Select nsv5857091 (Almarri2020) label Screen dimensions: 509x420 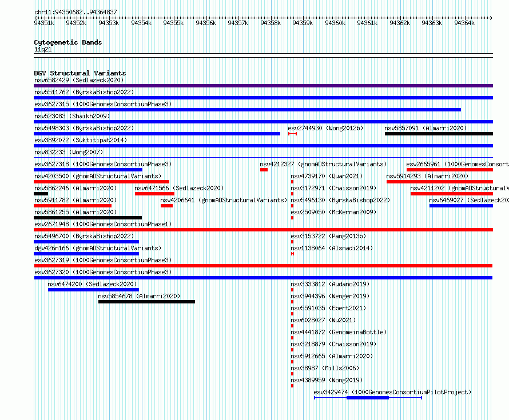426,128
